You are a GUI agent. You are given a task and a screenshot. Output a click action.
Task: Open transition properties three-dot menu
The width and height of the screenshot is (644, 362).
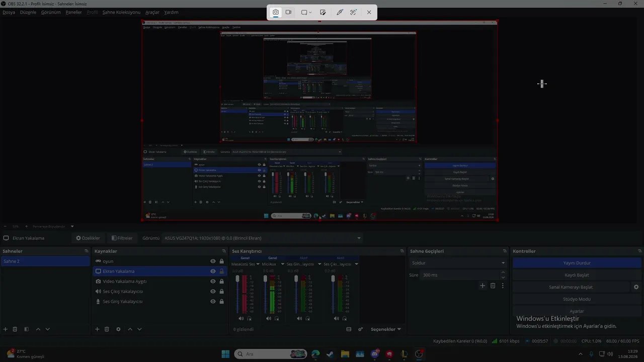point(502,286)
